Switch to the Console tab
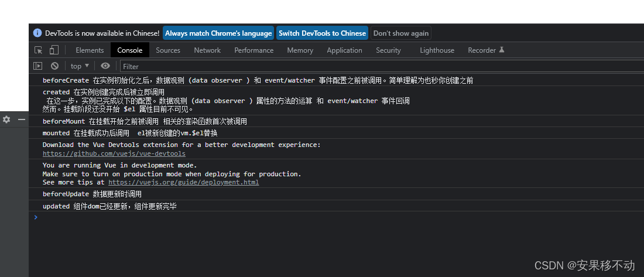The width and height of the screenshot is (644, 277). 130,50
